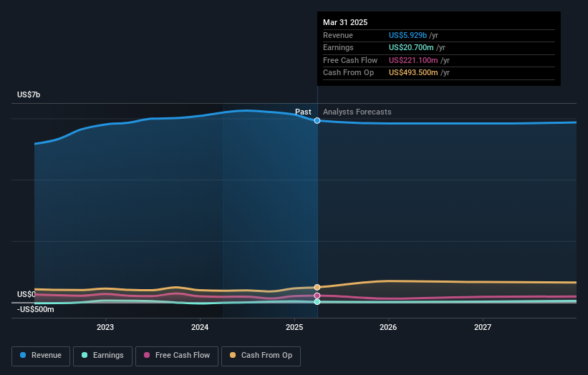The height and width of the screenshot is (375, 588).
Task: Select the 2027 x-axis label
Action: pos(483,327)
